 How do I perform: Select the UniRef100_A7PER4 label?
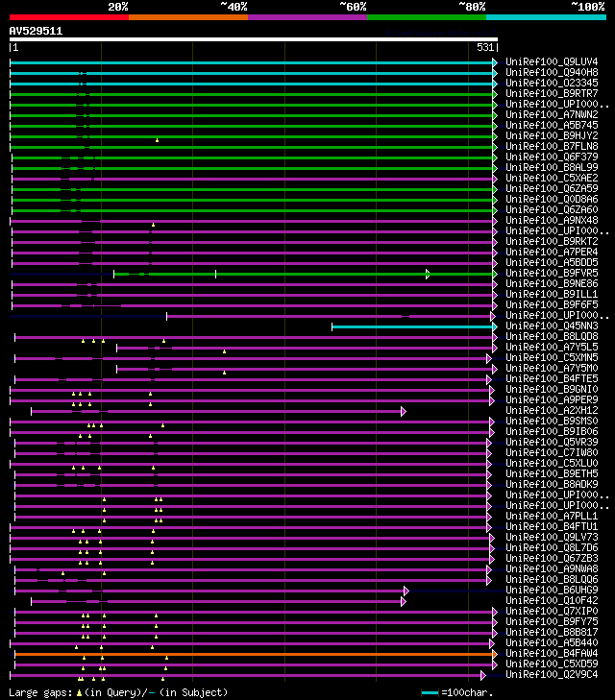point(552,253)
